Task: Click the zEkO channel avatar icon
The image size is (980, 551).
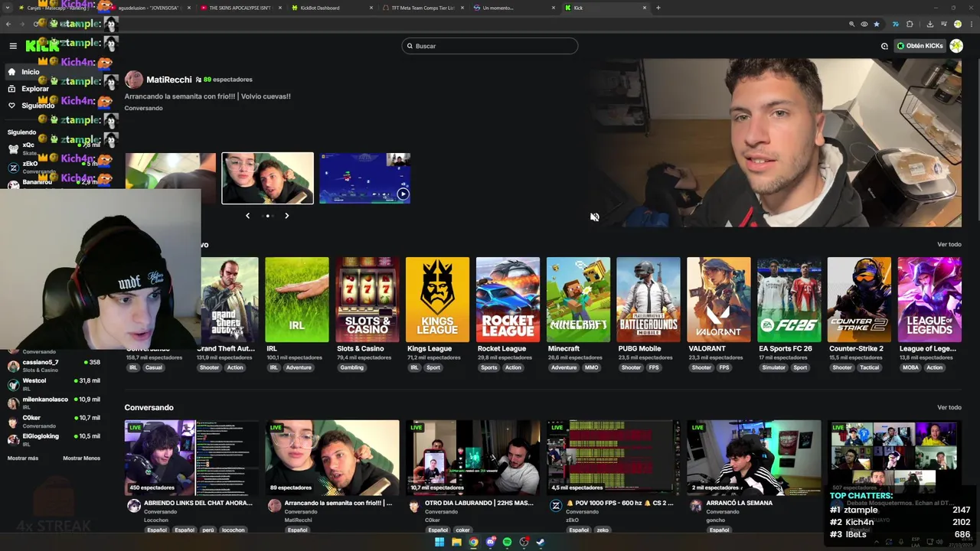Action: pos(556,506)
